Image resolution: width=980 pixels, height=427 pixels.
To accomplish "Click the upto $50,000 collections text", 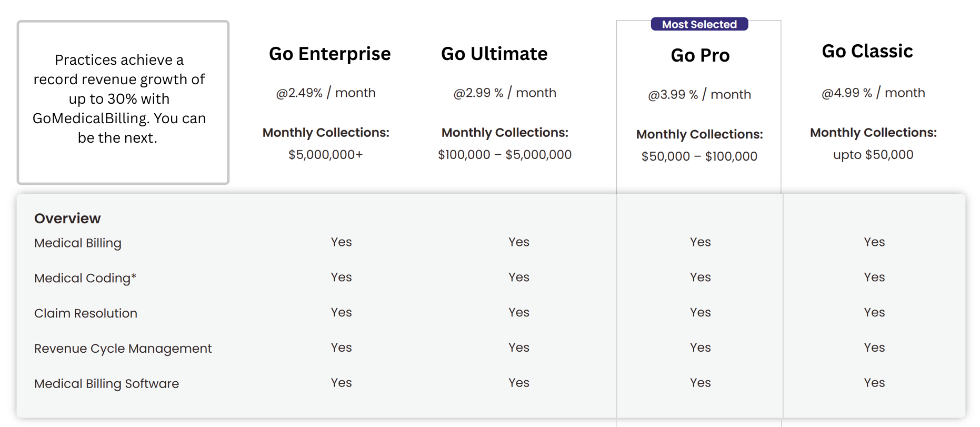I will pos(873,155).
